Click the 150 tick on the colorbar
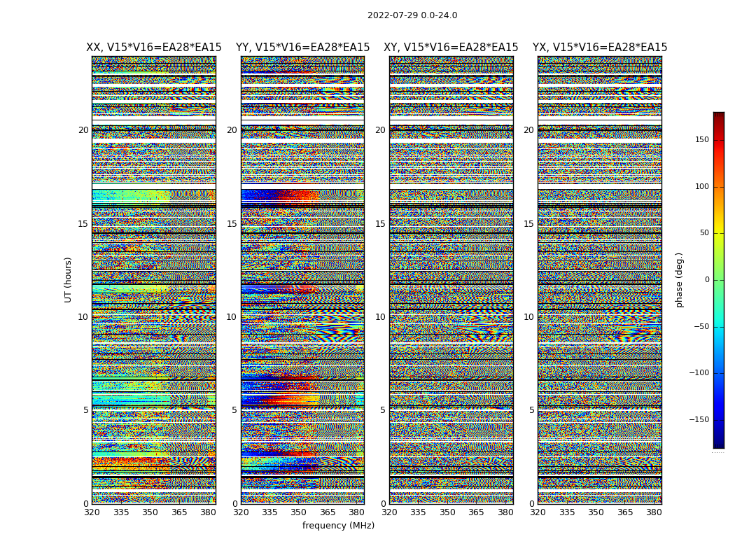 coord(702,139)
